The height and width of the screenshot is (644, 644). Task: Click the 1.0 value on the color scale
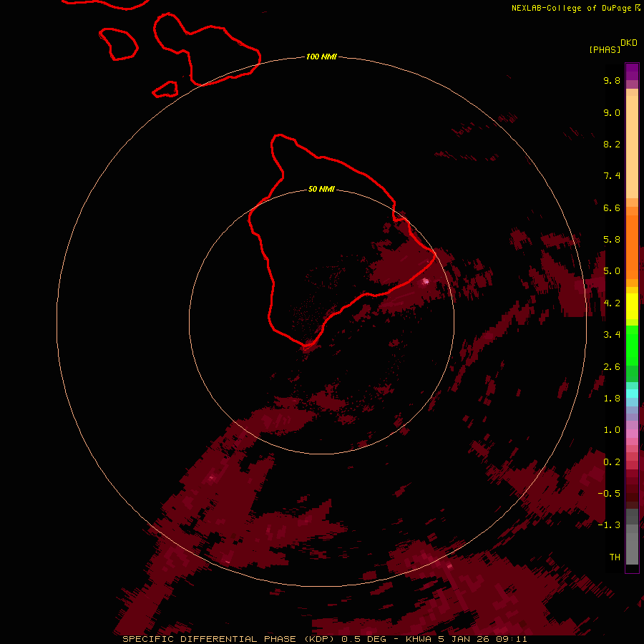[612, 430]
